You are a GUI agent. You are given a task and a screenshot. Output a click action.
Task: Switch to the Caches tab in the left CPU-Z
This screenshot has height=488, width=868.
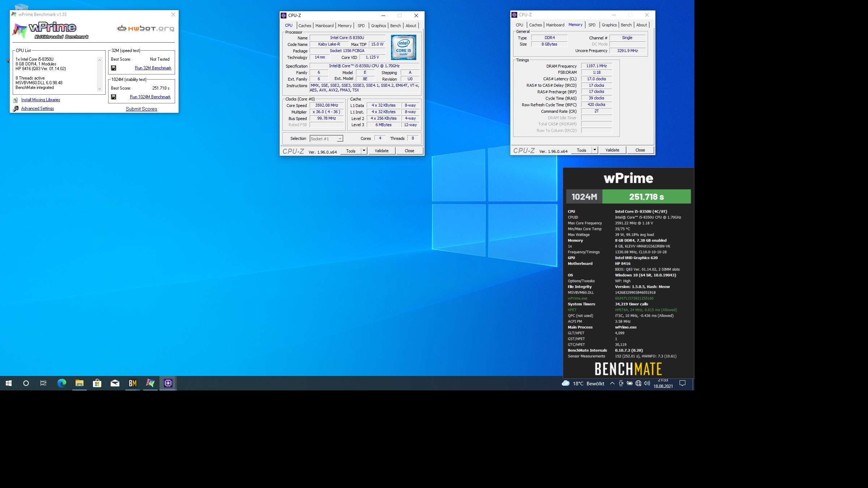click(x=305, y=26)
